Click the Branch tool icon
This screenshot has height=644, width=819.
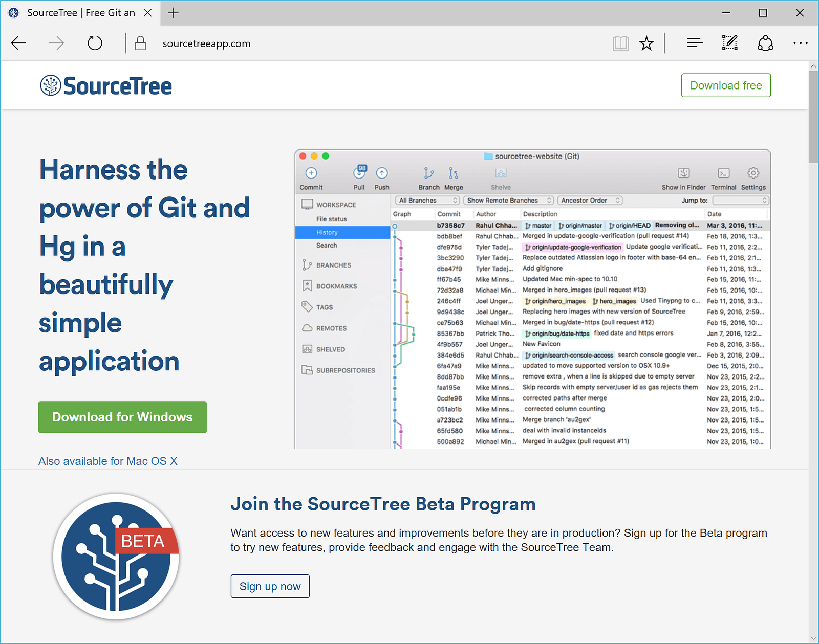(x=429, y=173)
